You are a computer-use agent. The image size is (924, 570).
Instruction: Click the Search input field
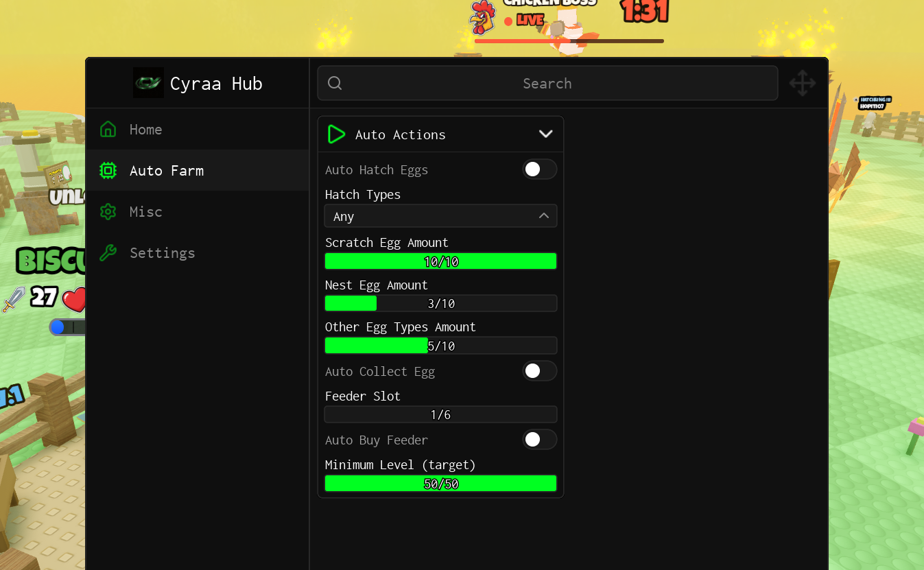click(x=547, y=83)
